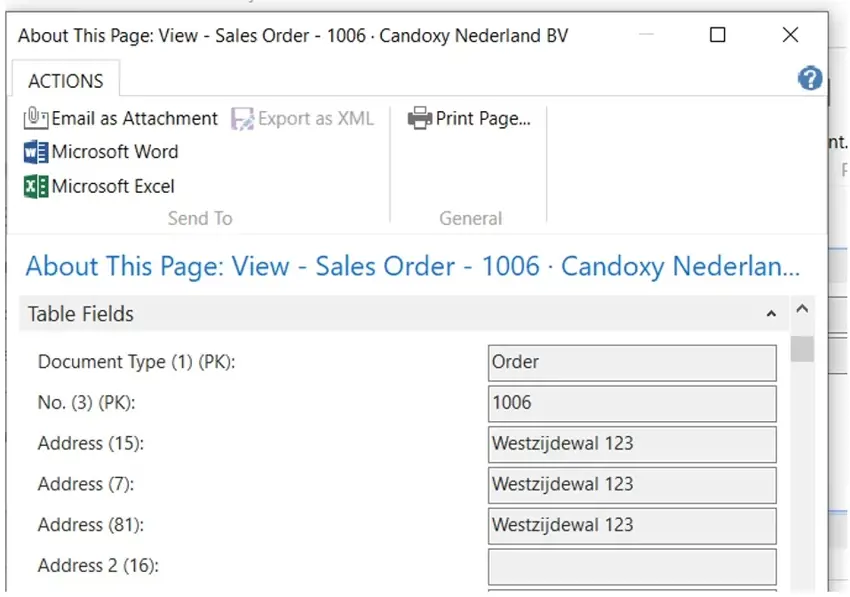850x597 pixels.
Task: Click the Address (15) value field
Action: [x=632, y=444]
